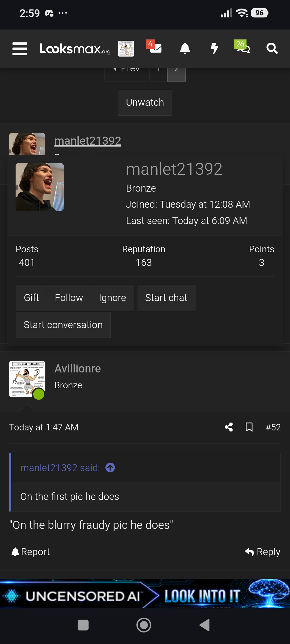The height and width of the screenshot is (644, 290).
Task: Start chat with manlet21392
Action: click(x=166, y=298)
